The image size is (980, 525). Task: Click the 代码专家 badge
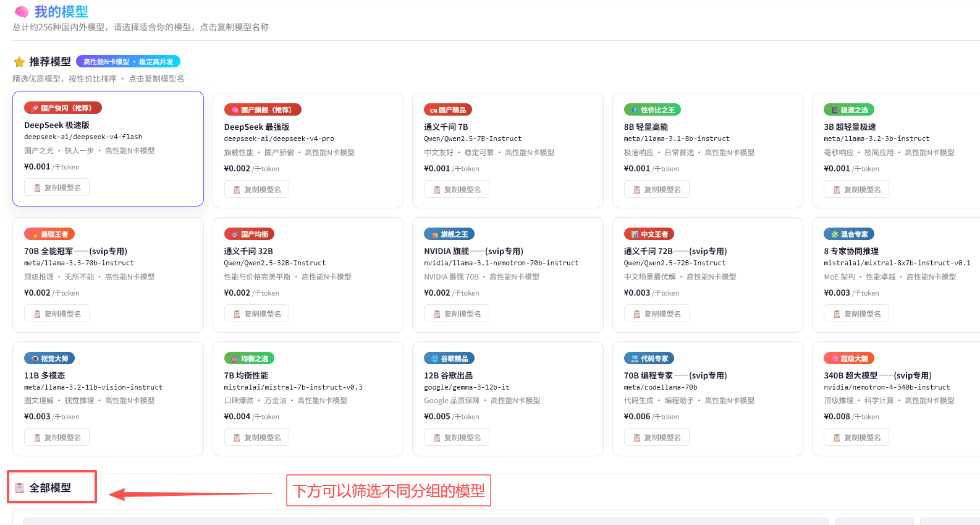coord(649,359)
